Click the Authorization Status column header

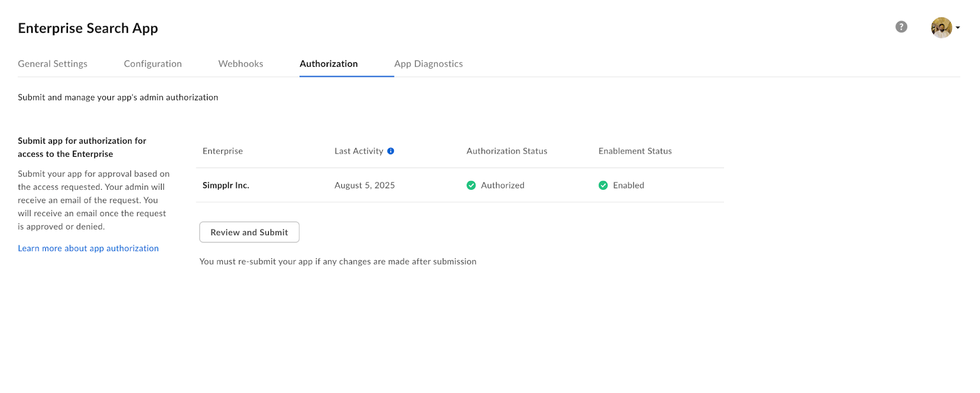click(507, 151)
